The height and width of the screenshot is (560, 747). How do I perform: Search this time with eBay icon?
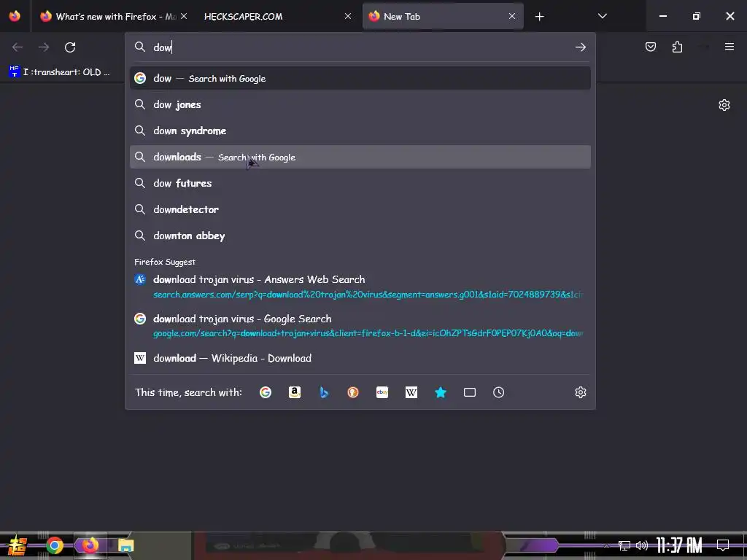[382, 392]
